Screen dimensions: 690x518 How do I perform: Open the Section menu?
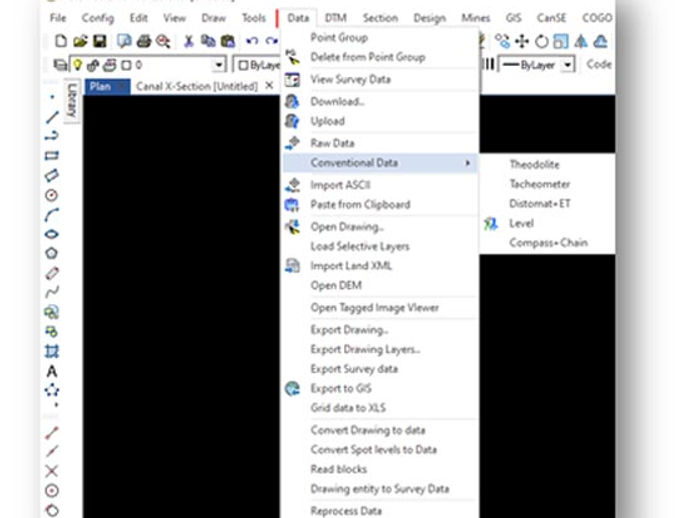coord(380,18)
